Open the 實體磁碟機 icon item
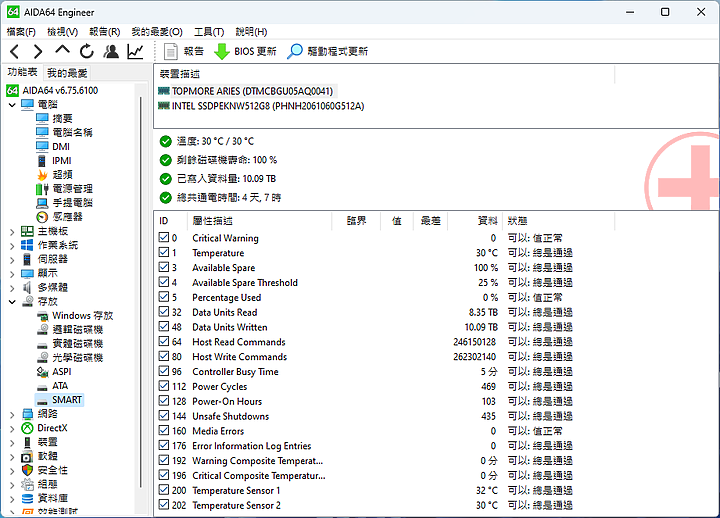This screenshot has height=518, width=720. [x=43, y=344]
